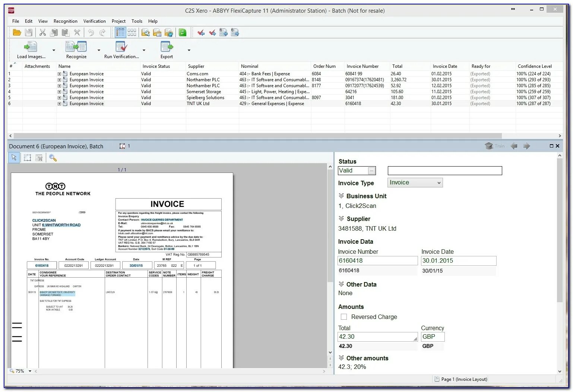The width and height of the screenshot is (573, 392).
Task: Go to next unverified item red-check icon
Action: [213, 33]
